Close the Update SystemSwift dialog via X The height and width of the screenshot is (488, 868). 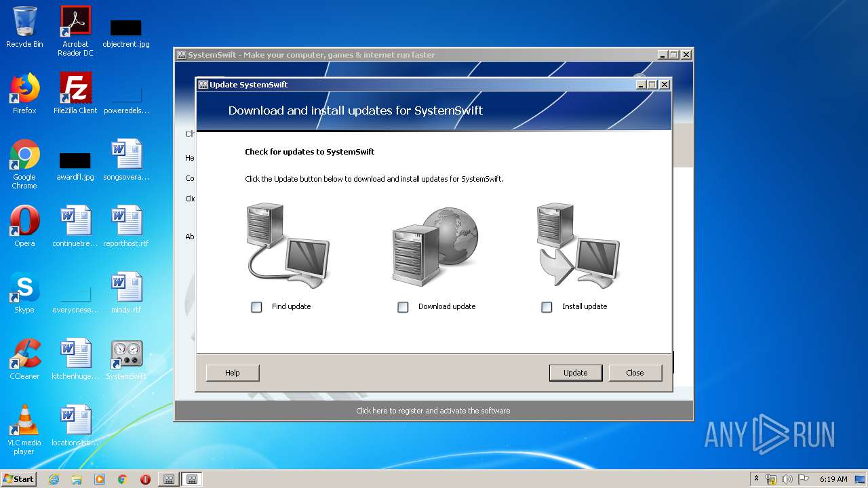(665, 85)
